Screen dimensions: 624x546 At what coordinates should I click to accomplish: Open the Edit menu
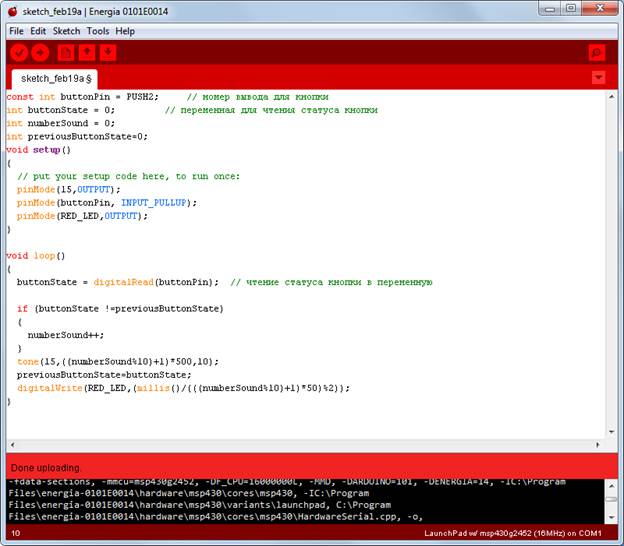[x=38, y=31]
